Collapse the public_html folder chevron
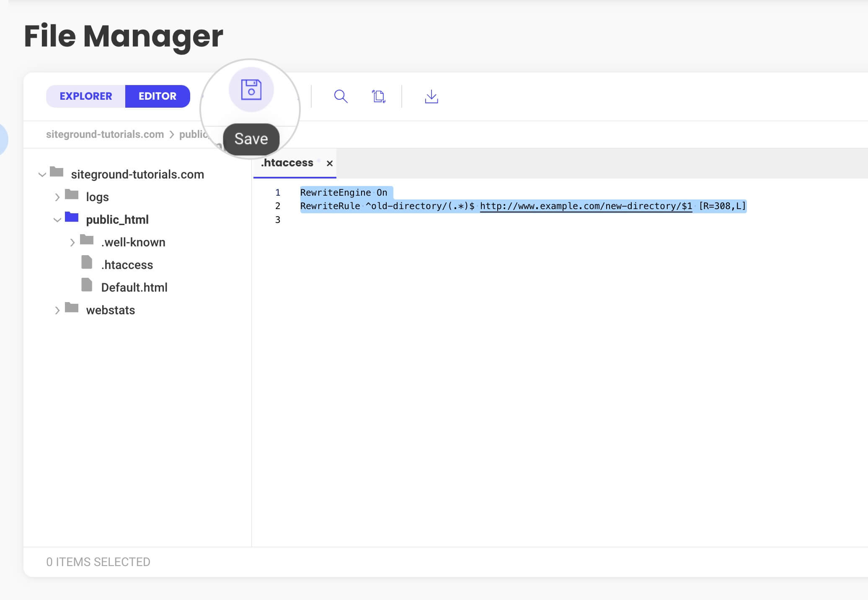868x600 pixels. (57, 220)
